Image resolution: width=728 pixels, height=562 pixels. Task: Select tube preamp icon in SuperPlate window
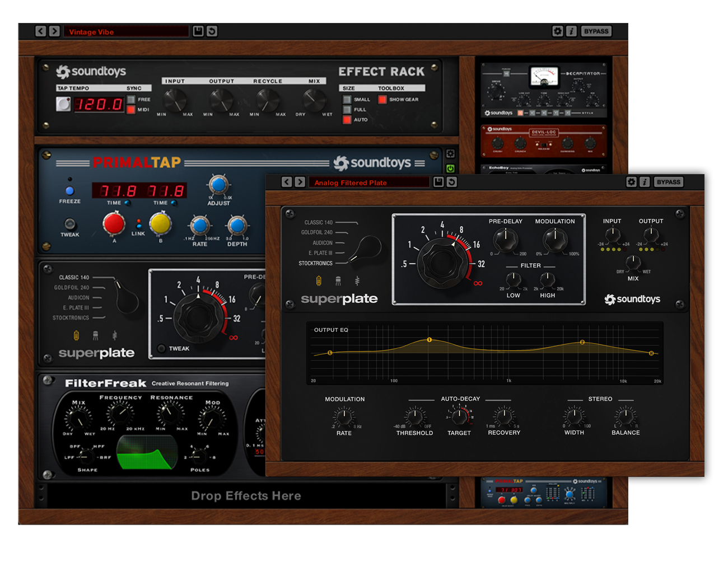(x=319, y=280)
